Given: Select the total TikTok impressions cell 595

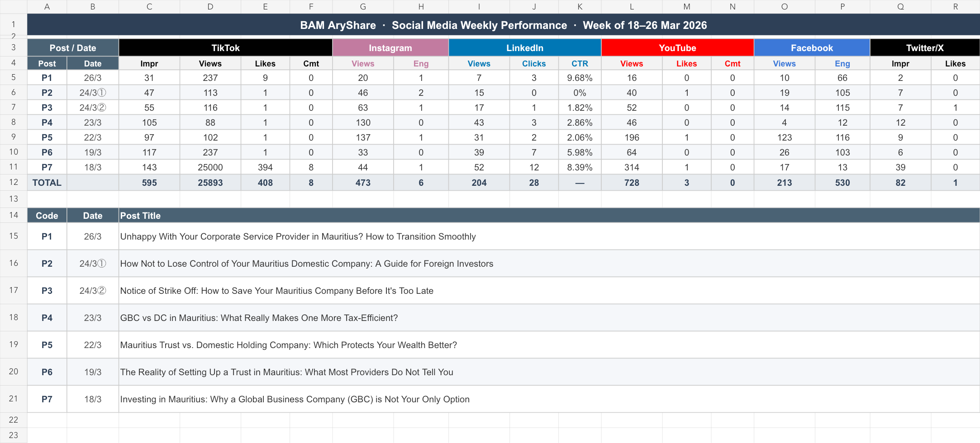Looking at the screenshot, I should (x=149, y=183).
